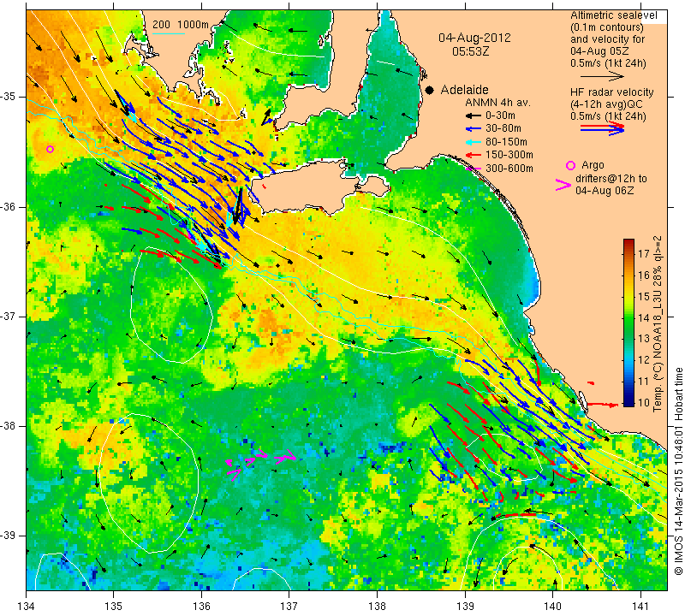
Task: Click latitude axis label -36
Action: [x=9, y=207]
